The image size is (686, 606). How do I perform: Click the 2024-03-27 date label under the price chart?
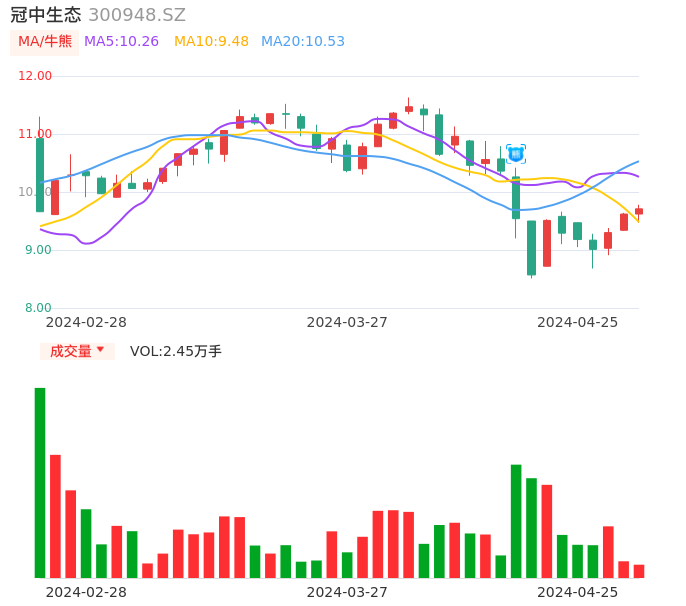[x=347, y=322]
